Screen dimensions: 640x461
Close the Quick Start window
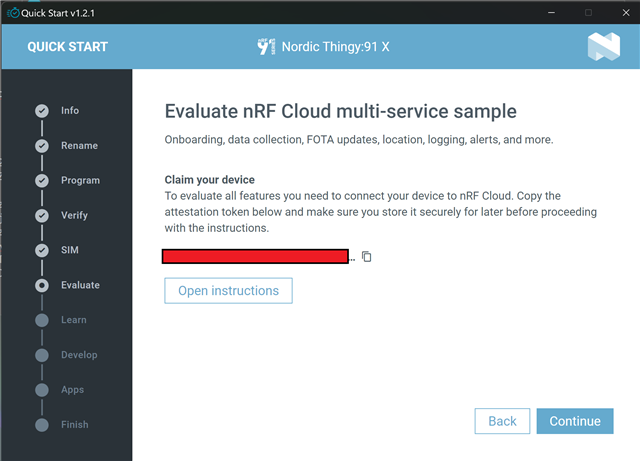point(626,13)
